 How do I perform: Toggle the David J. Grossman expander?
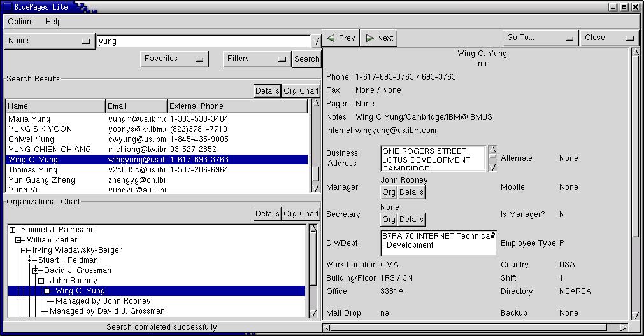tap(35, 270)
